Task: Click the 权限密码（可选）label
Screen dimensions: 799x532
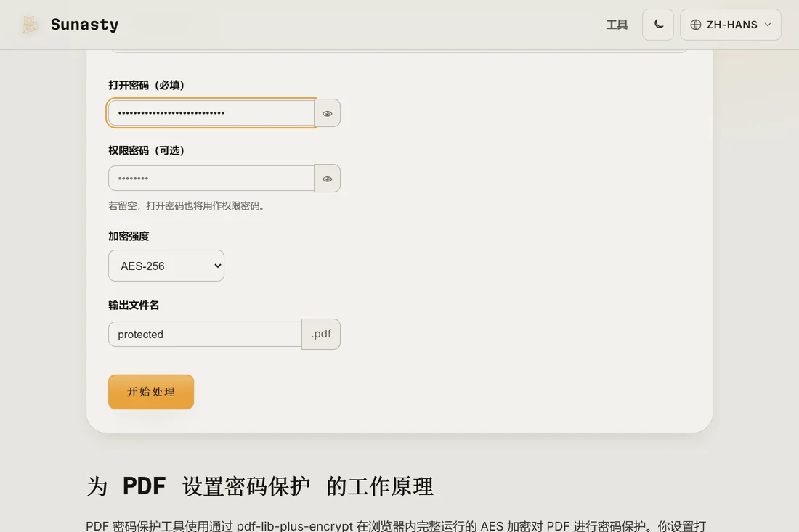Action: pyautogui.click(x=146, y=151)
